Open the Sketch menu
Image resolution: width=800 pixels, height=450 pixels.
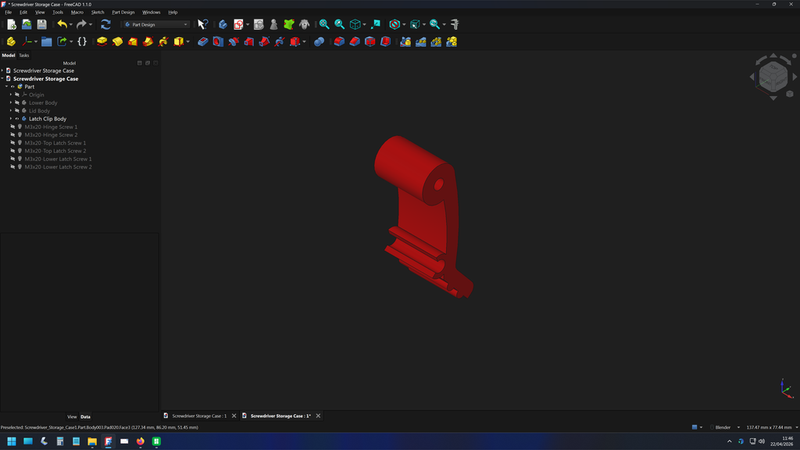click(x=97, y=12)
